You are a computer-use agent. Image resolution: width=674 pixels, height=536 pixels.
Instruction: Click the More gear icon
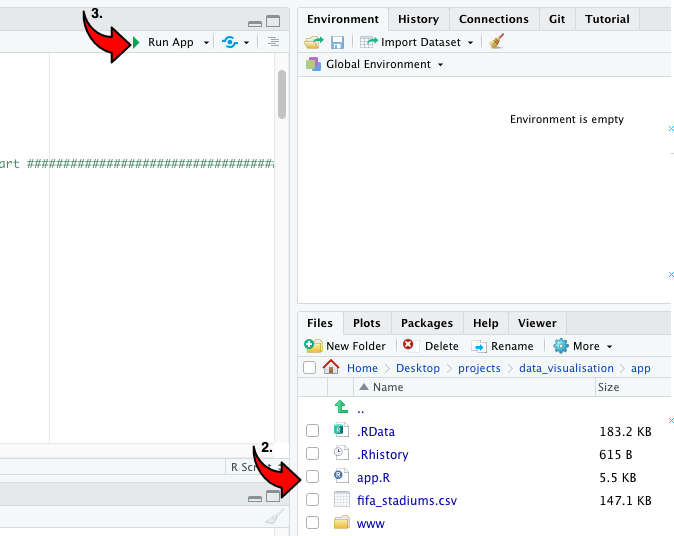tap(561, 346)
